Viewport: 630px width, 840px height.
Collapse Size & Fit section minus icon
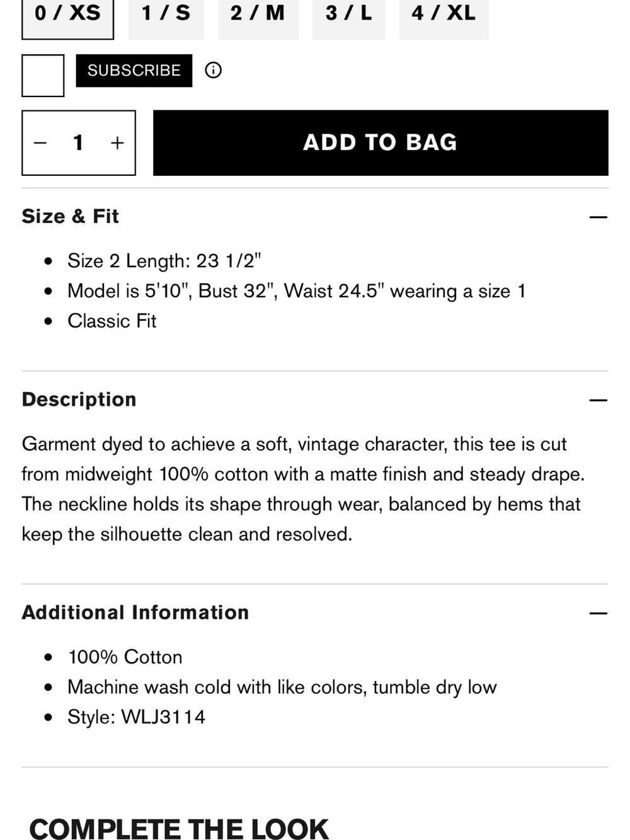coord(598,217)
